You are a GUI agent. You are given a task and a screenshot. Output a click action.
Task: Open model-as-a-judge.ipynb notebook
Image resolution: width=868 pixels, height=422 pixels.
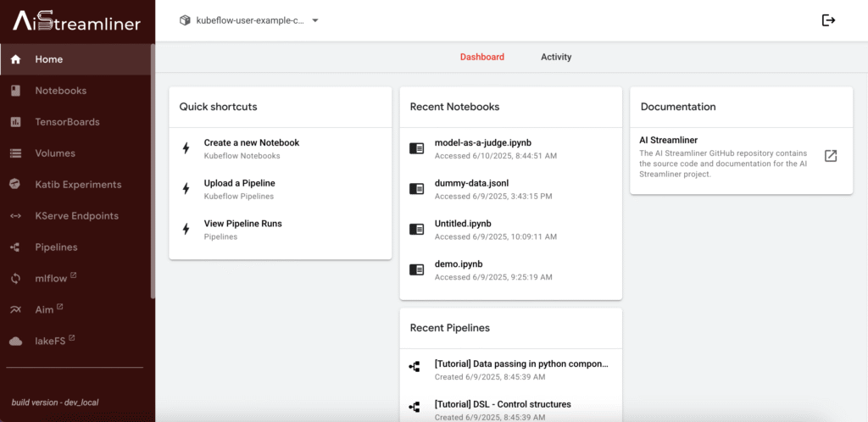(x=511, y=148)
